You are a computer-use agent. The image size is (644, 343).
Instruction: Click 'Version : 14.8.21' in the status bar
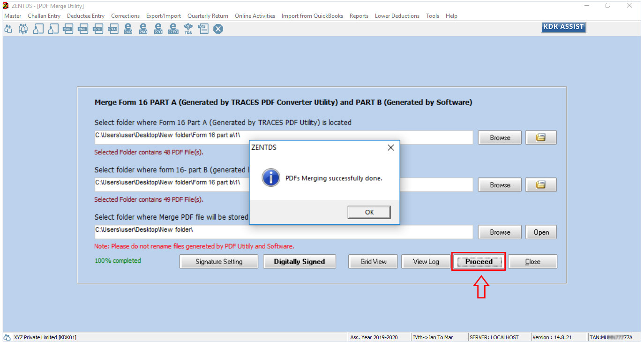tap(552, 337)
